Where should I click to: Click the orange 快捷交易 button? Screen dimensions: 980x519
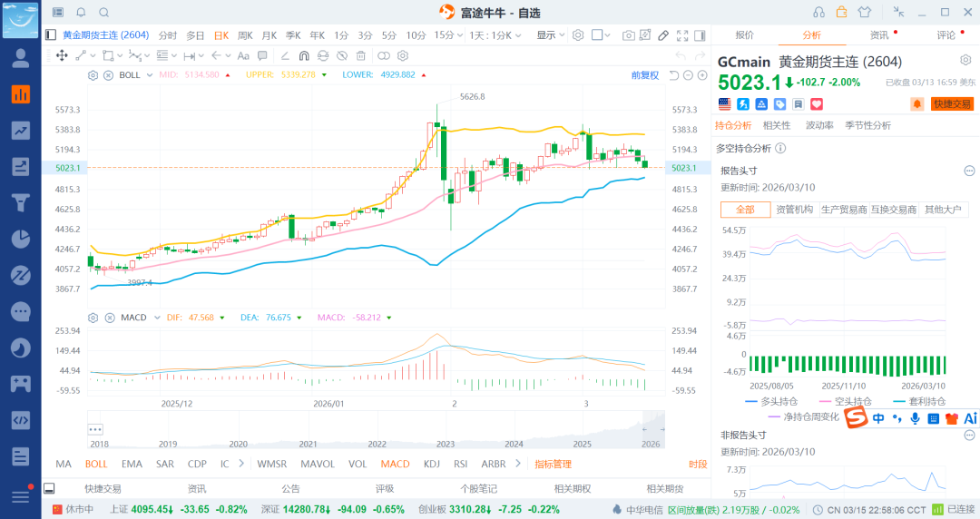click(952, 104)
